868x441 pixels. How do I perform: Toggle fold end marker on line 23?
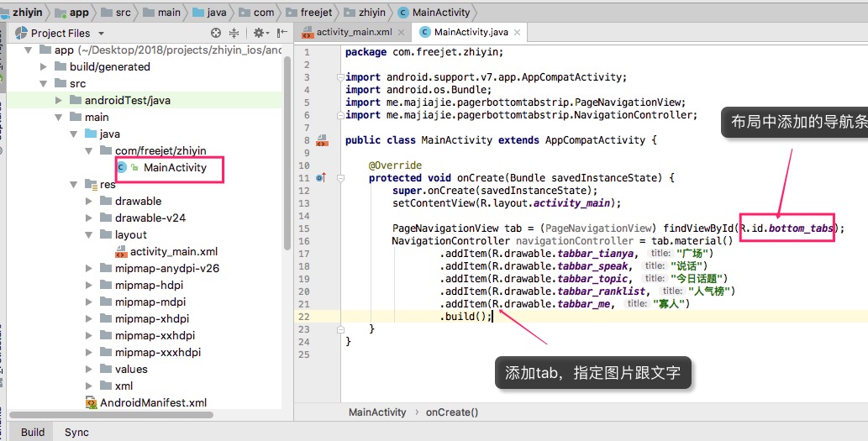pos(341,328)
